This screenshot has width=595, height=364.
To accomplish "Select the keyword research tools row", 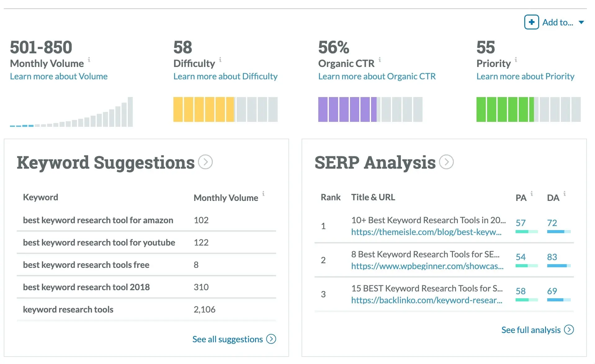I will click(68, 309).
